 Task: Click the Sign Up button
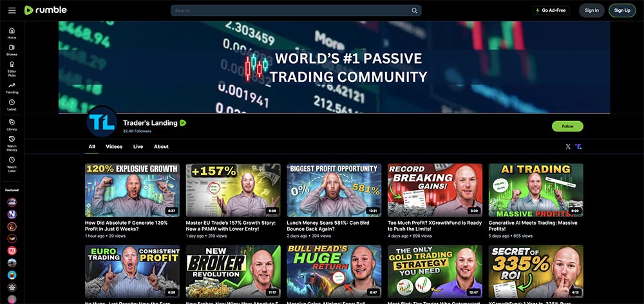622,10
